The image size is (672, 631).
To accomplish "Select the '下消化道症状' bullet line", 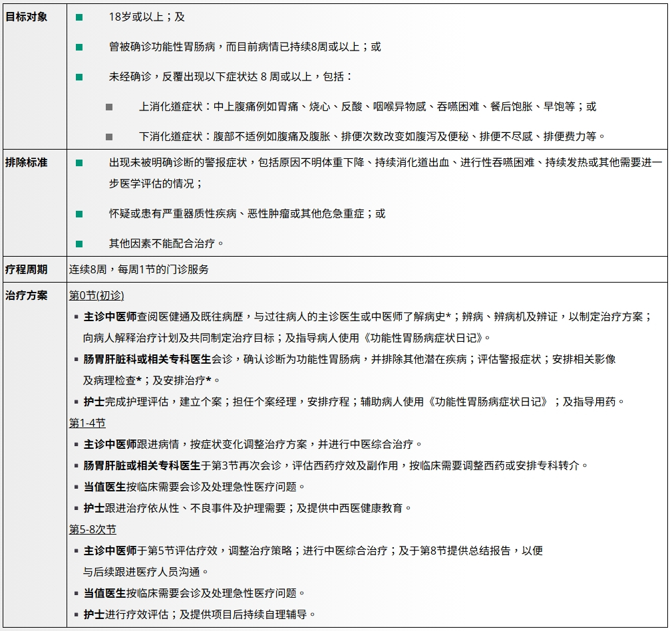I will pos(372,137).
